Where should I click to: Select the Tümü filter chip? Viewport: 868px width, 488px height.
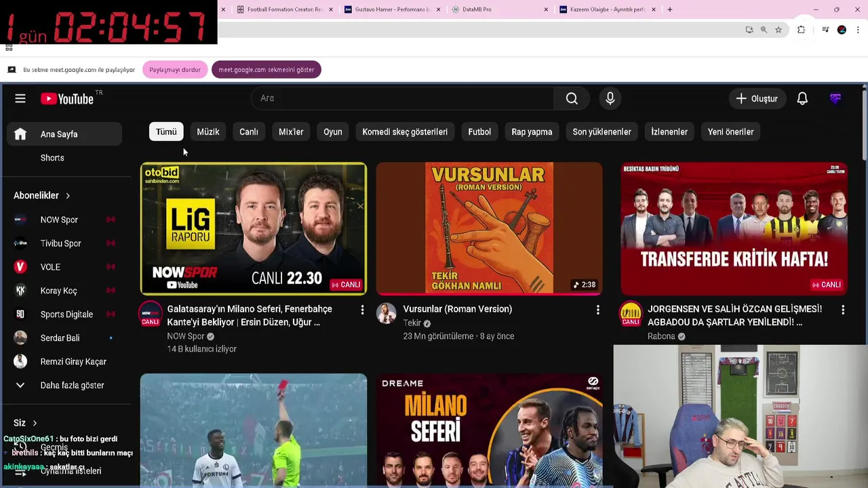coord(166,131)
